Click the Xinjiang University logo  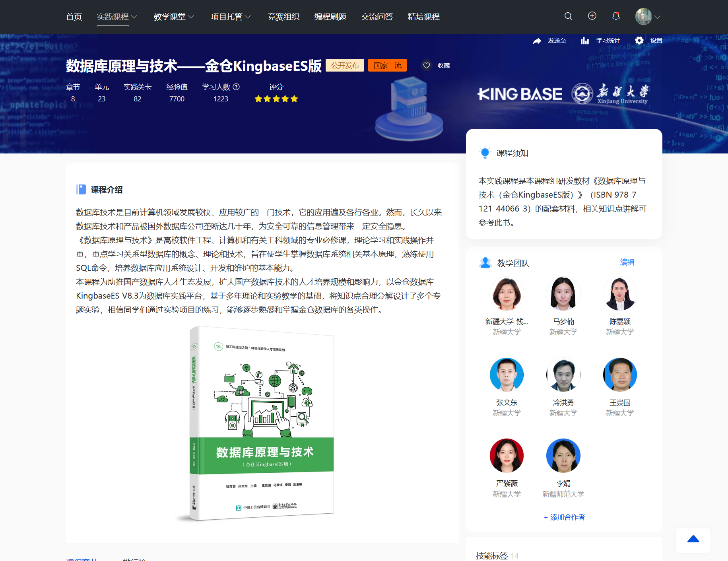[610, 94]
